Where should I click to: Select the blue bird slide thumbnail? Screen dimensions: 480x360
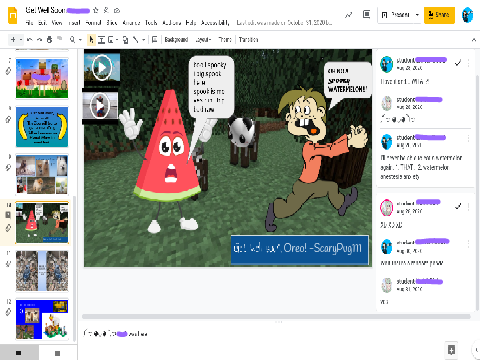click(42, 271)
